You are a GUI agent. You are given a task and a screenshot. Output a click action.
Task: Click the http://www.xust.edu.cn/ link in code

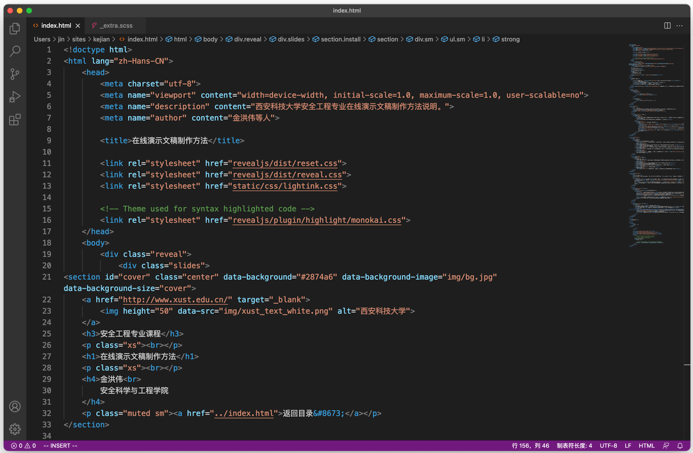[176, 300]
